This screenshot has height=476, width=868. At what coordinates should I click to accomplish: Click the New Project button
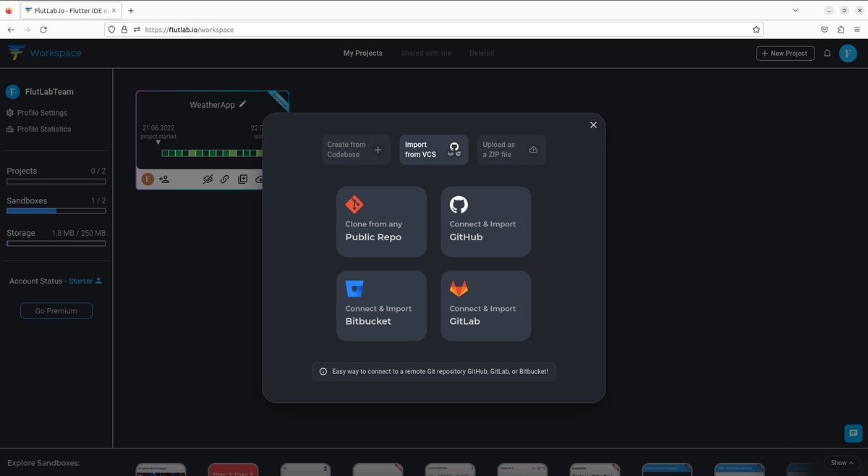coord(786,53)
